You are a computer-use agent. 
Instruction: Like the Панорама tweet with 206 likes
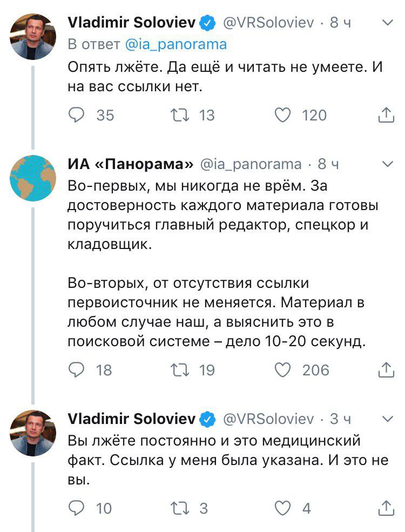click(x=283, y=370)
